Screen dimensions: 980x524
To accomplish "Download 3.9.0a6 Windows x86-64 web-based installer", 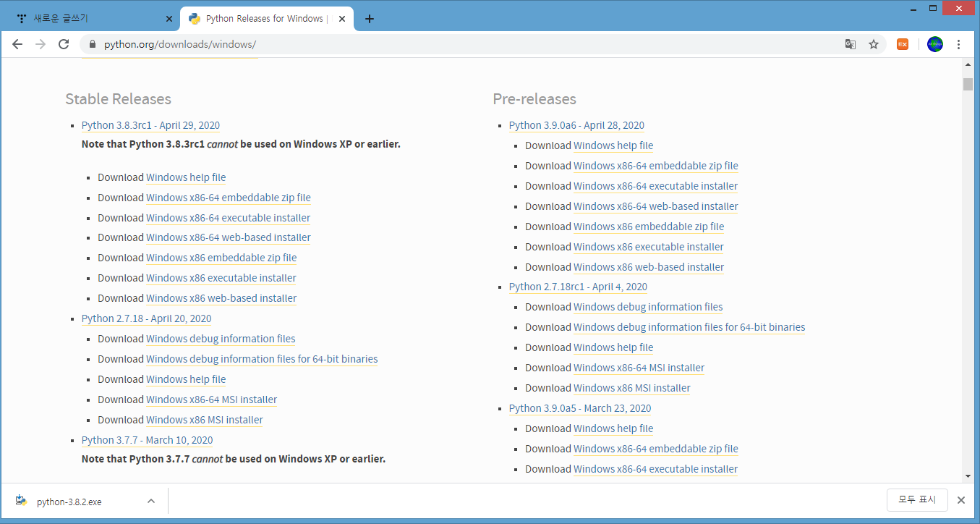I will [656, 206].
